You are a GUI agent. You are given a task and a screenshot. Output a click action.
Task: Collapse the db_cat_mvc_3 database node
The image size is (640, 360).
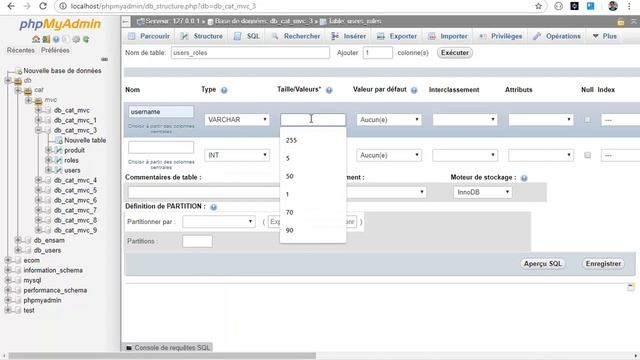click(x=38, y=130)
